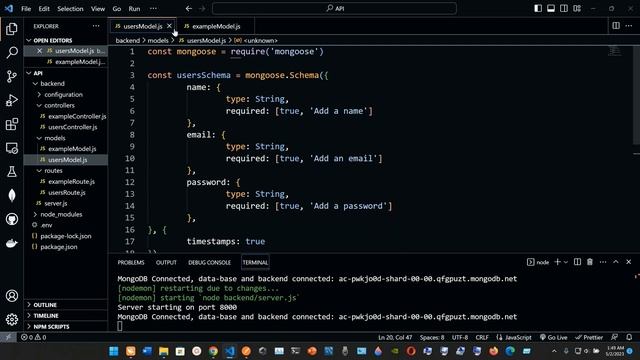Click the notifications bell in status bar
Viewport: 640px width, 360px height.
point(629,337)
